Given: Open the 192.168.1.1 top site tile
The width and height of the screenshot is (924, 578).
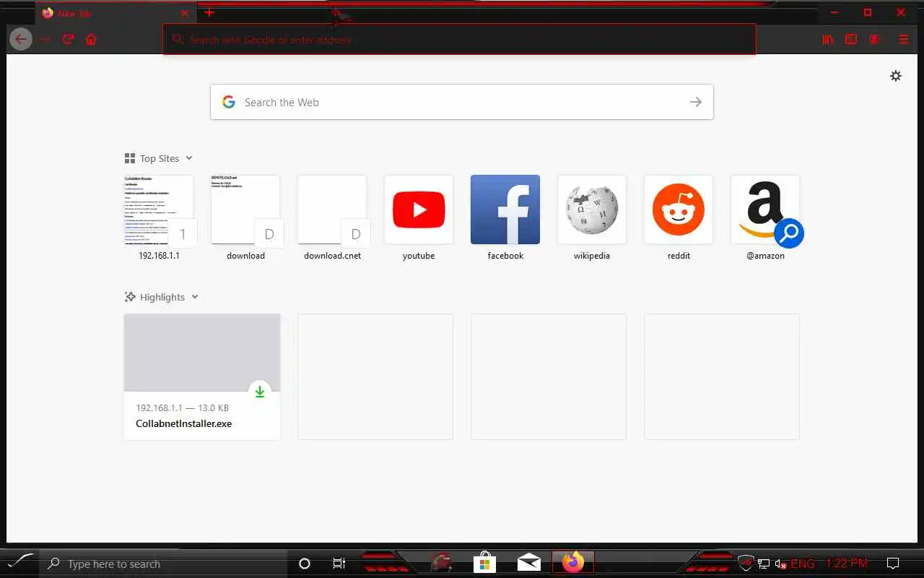Looking at the screenshot, I should click(x=159, y=217).
